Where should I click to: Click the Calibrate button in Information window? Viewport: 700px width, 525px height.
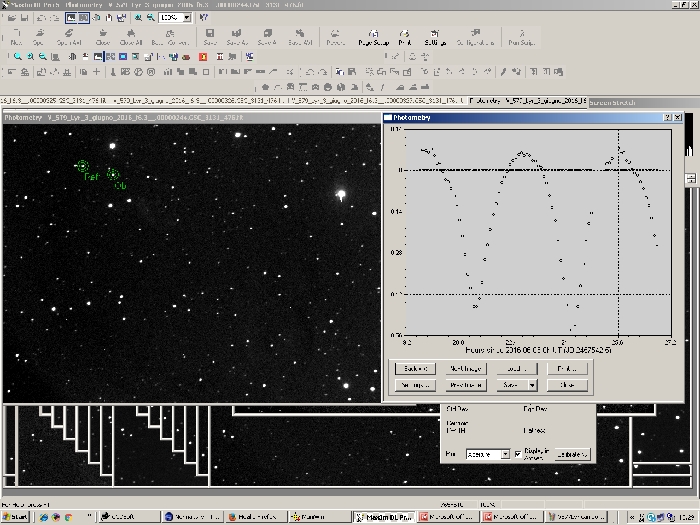[x=573, y=454]
